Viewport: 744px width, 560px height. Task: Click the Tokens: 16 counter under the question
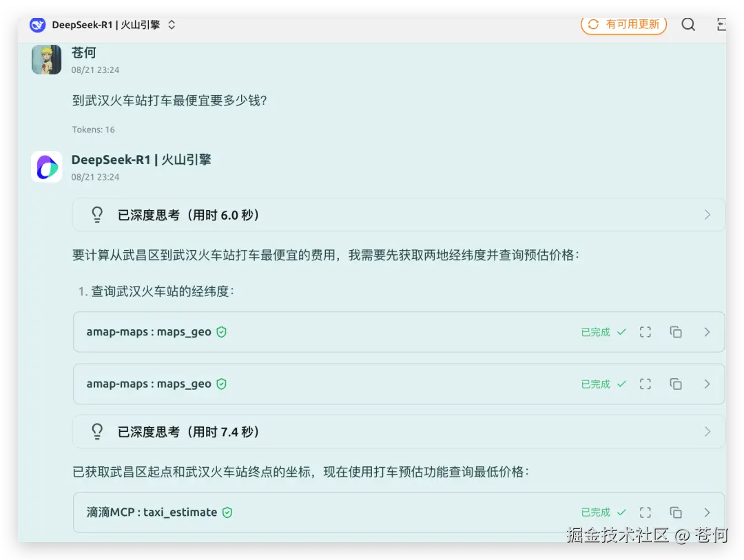point(93,129)
